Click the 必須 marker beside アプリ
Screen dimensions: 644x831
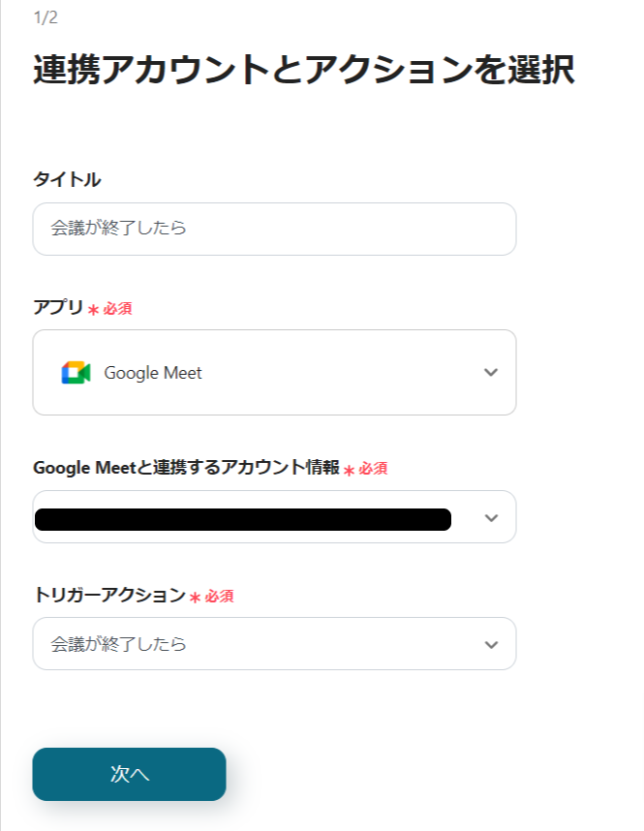click(x=117, y=309)
